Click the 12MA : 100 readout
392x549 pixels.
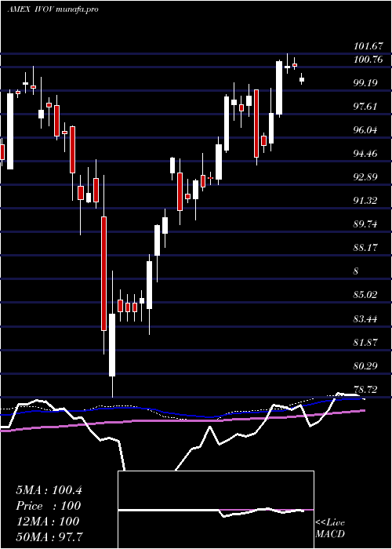click(x=47, y=522)
